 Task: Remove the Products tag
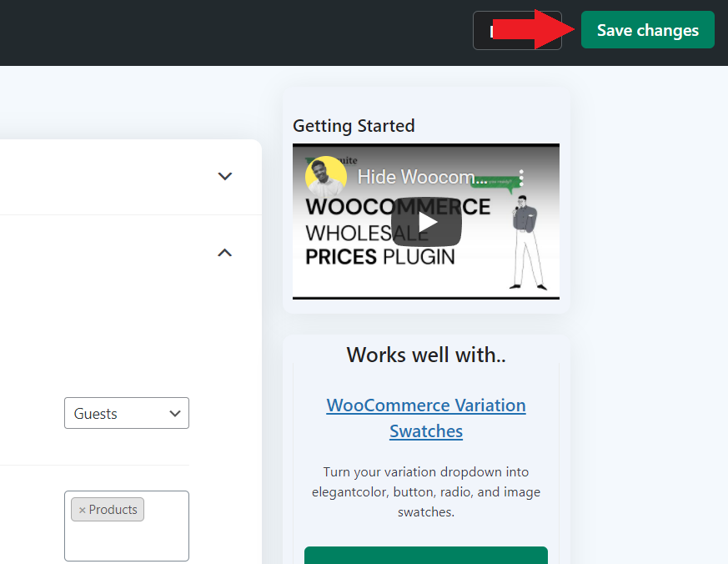click(x=83, y=510)
